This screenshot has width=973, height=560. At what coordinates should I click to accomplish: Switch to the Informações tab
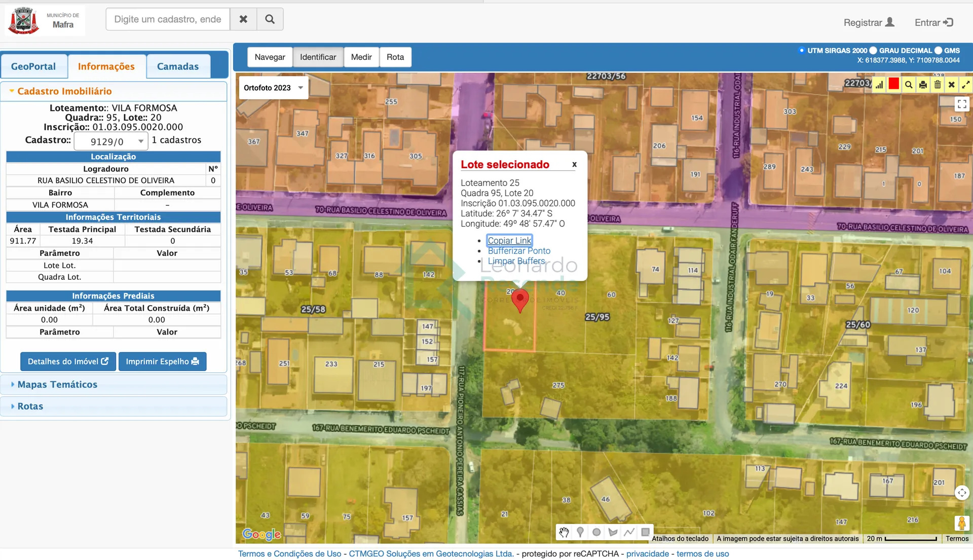(106, 66)
